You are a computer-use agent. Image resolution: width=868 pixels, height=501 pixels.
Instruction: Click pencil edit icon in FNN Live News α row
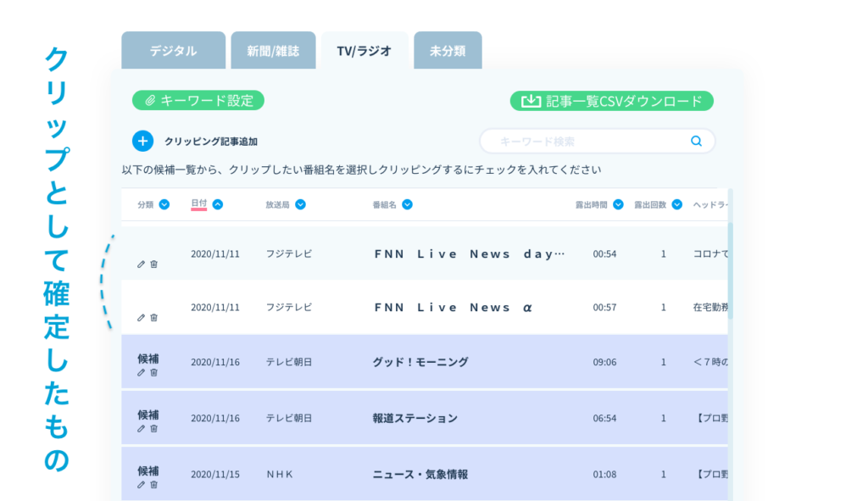tap(142, 318)
